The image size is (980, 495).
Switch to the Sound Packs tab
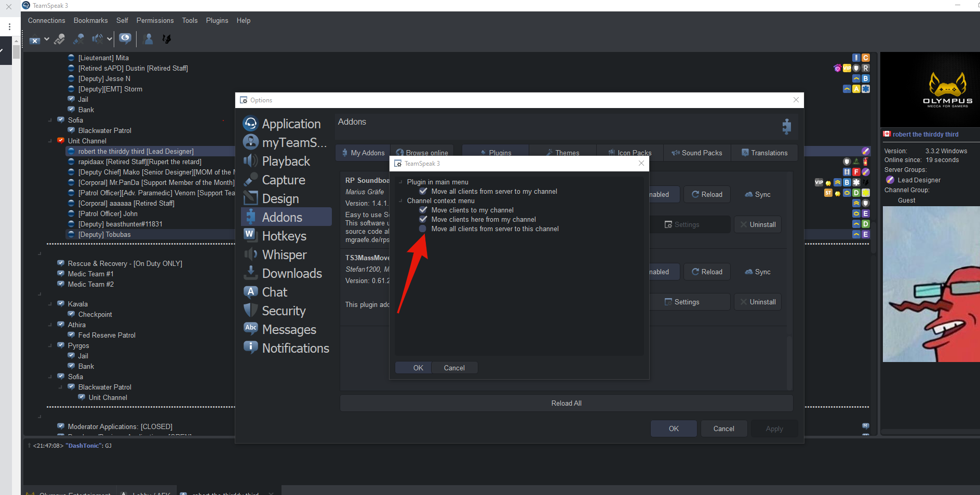click(697, 153)
